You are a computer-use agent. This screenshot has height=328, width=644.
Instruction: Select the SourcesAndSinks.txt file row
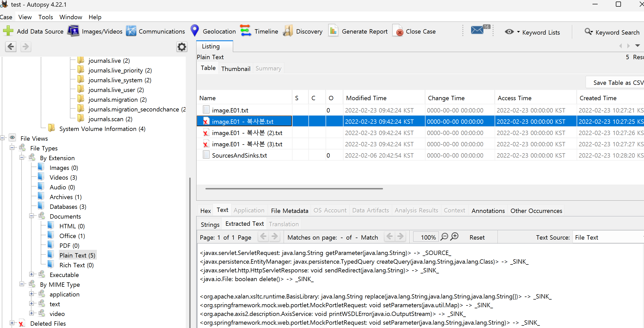point(239,155)
